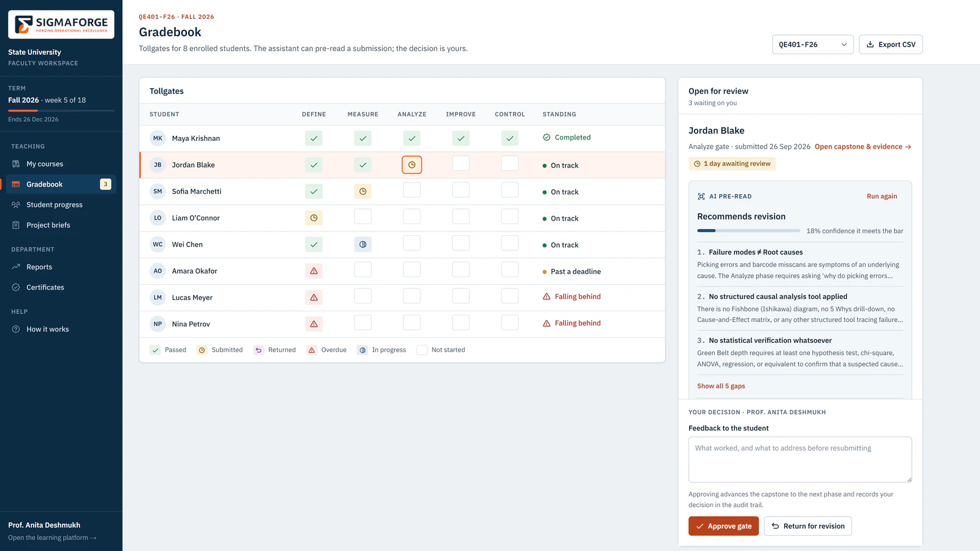Click the Standing column header
Screen dimensions: 980x551
tap(559, 114)
